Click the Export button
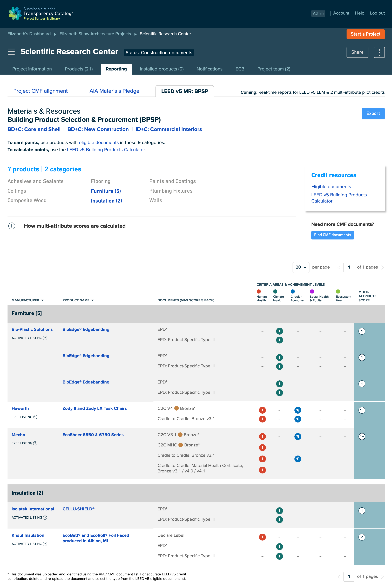Viewport: 392px width, 585px height. (x=373, y=114)
